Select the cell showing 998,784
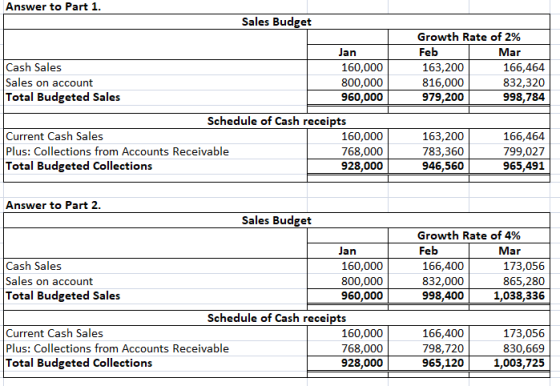 510,97
